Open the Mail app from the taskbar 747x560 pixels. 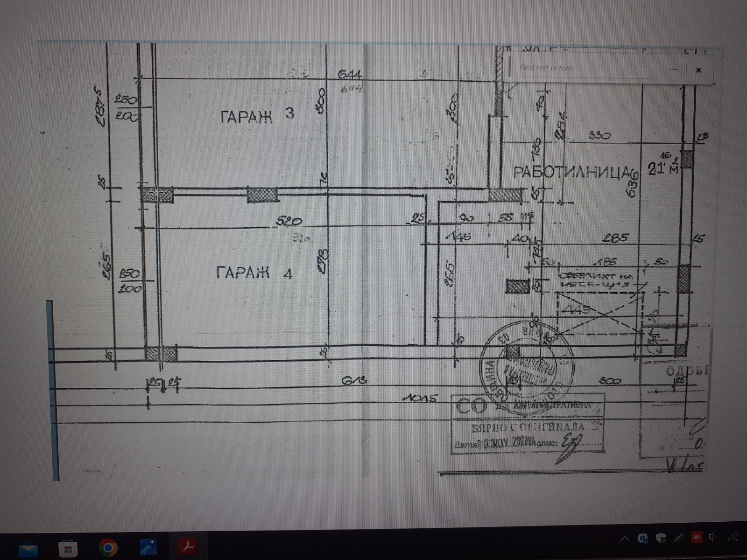point(28,548)
